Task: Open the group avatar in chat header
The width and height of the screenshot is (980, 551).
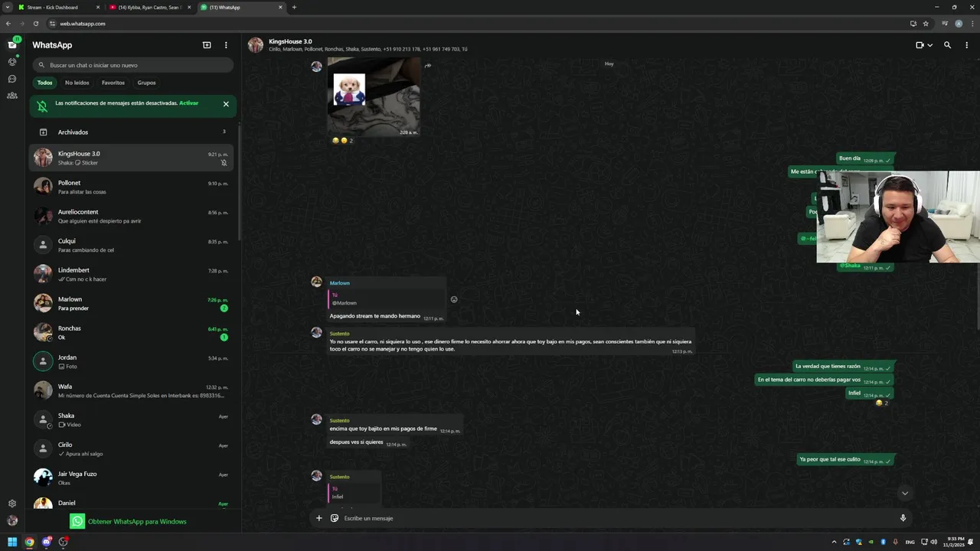Action: [255, 45]
